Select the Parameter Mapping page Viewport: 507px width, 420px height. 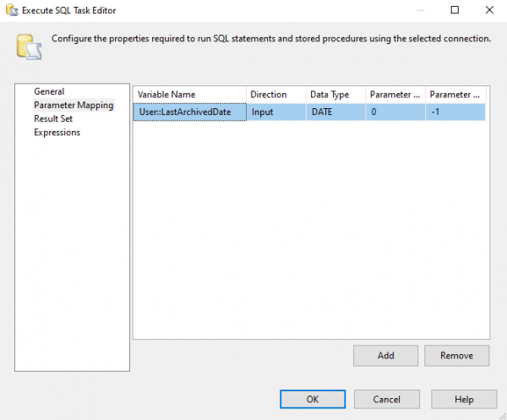pos(74,105)
